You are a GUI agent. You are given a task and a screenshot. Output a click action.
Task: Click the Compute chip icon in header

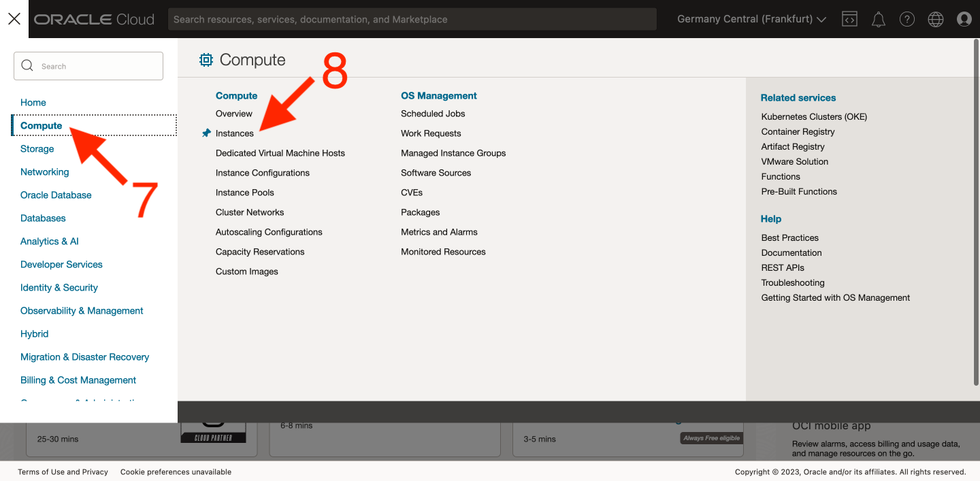click(x=206, y=60)
